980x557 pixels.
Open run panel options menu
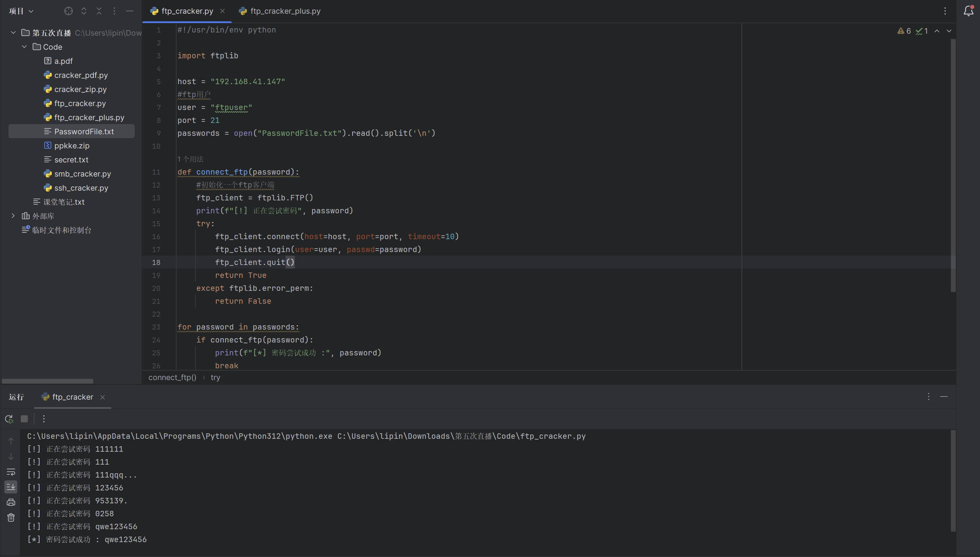coord(929,397)
